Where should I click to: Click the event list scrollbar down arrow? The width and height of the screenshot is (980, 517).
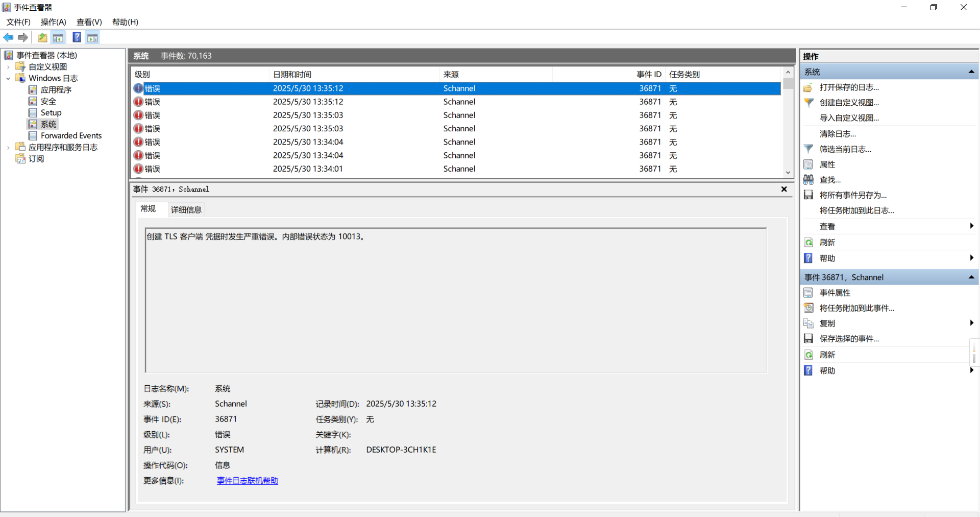(x=788, y=173)
